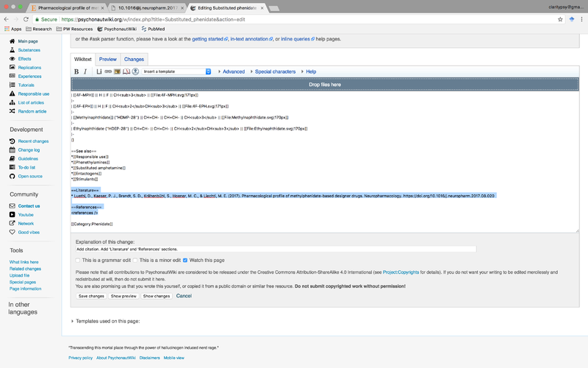
Task: Click the Li list toolbar icon
Action: click(x=99, y=71)
